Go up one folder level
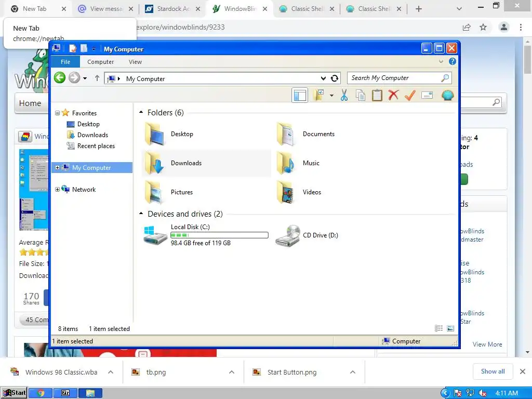The height and width of the screenshot is (399, 532). tap(97, 78)
